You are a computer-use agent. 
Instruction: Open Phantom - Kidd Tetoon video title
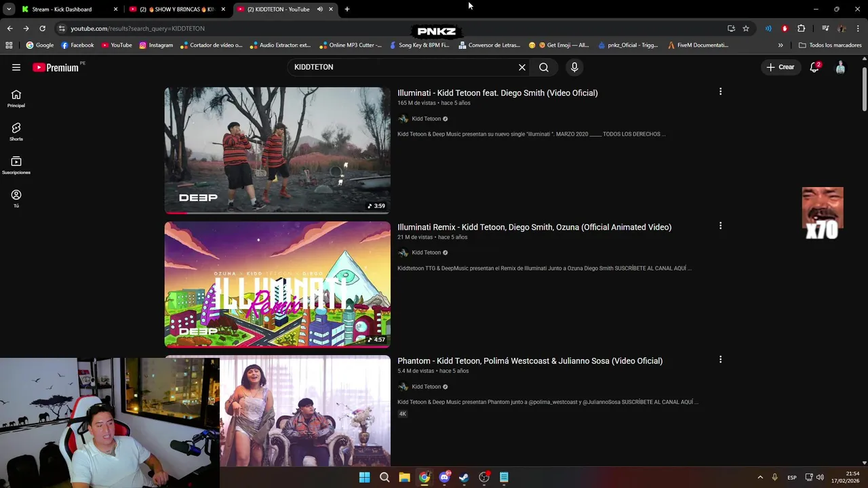[x=530, y=361]
